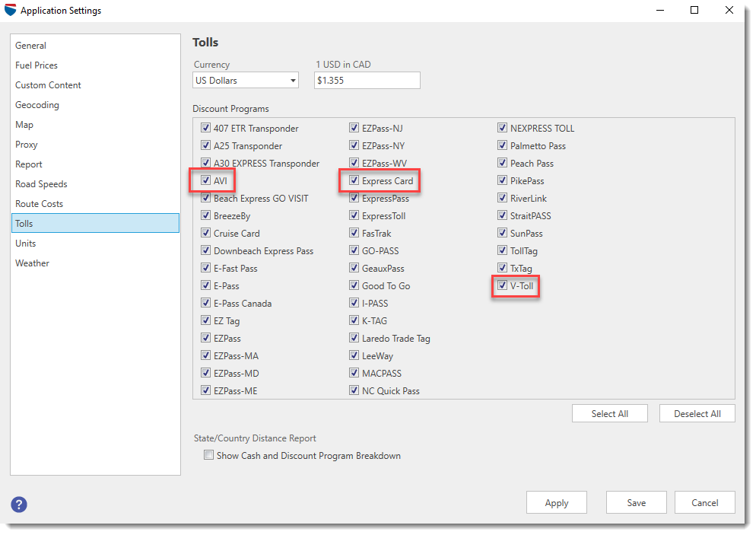Uncheck NC Quick Pass
This screenshot has width=756, height=535.
tap(354, 390)
